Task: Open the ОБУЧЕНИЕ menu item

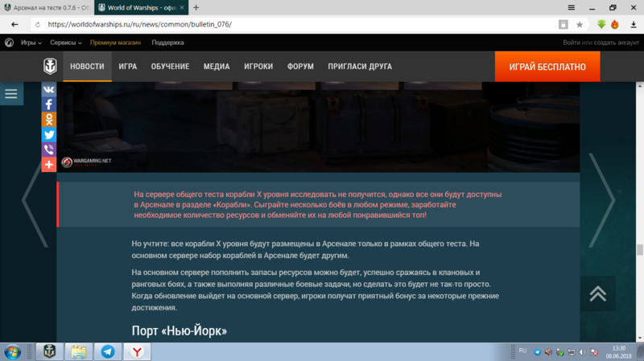Action: click(x=170, y=67)
